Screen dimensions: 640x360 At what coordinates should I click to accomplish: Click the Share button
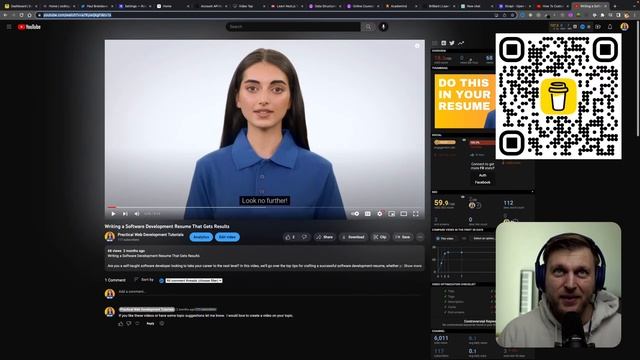click(x=324, y=237)
